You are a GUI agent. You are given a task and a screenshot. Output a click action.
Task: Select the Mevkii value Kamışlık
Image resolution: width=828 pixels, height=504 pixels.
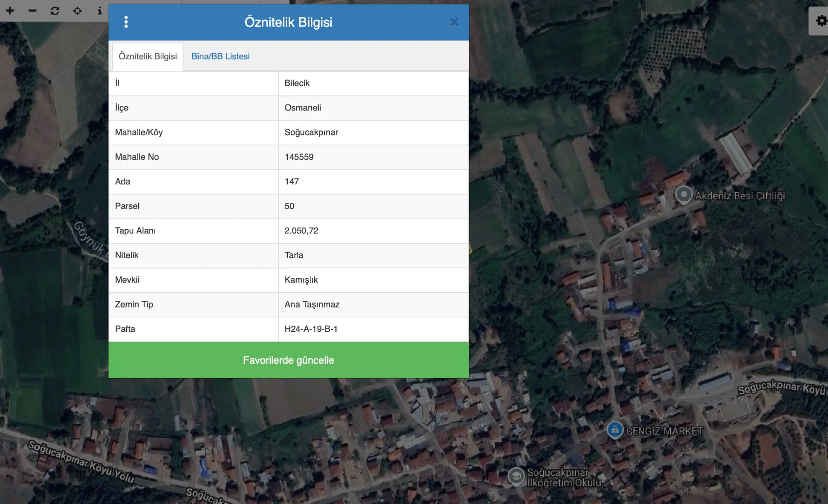coord(373,280)
